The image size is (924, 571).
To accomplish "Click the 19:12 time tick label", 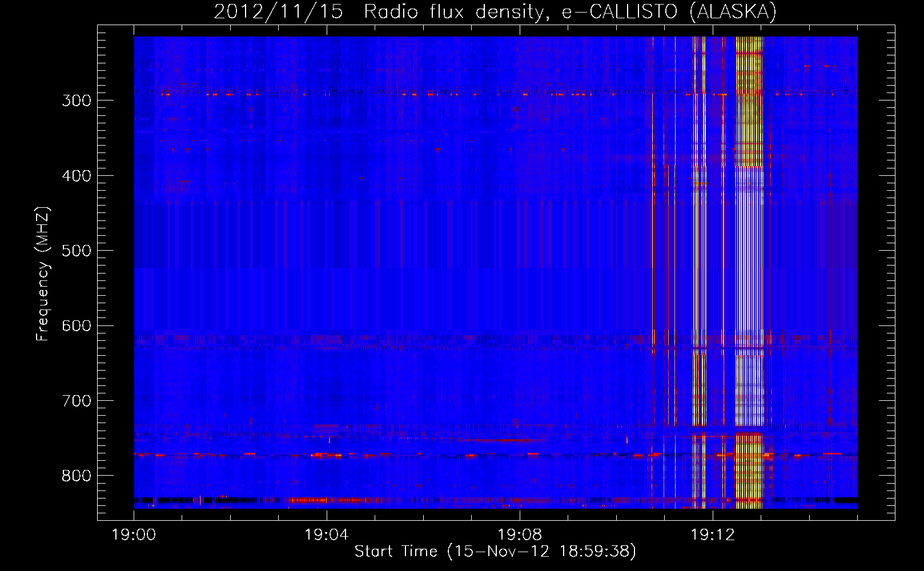I will click(x=713, y=535).
